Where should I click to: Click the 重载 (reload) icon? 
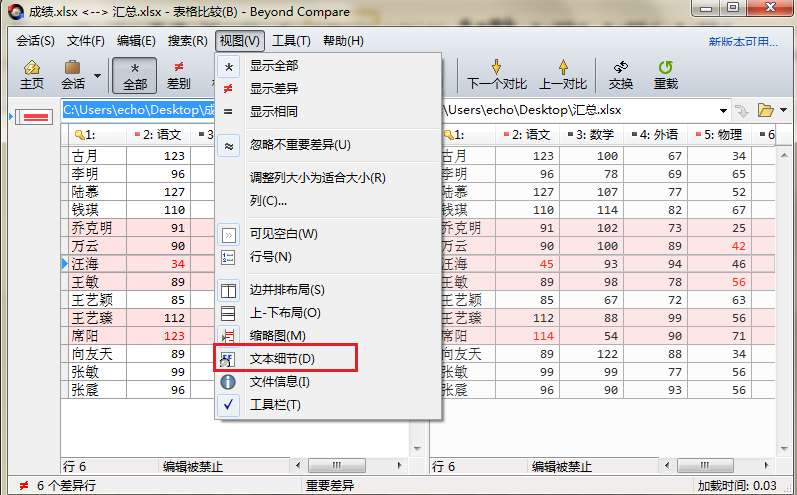[x=665, y=75]
